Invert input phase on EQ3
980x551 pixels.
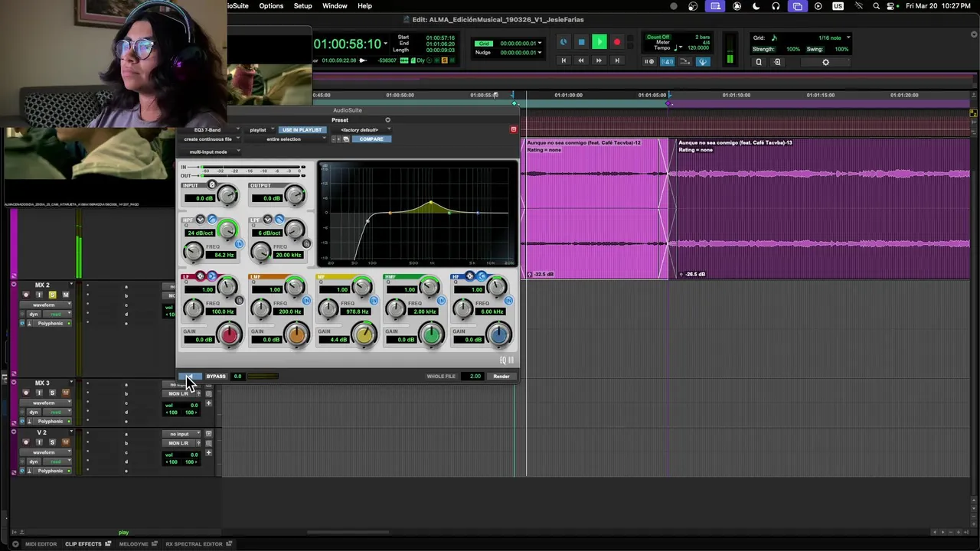pyautogui.click(x=212, y=185)
